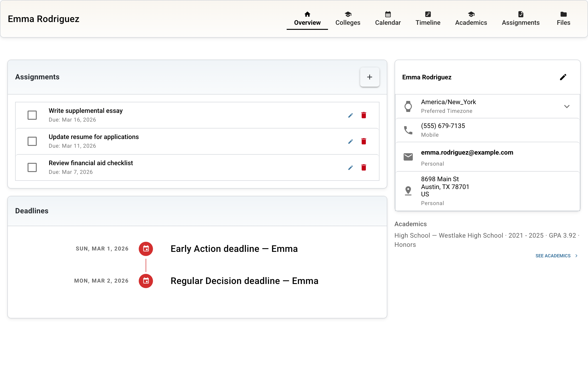Click the Early Action deadline calendar marker
The image size is (588, 367).
[146, 249]
